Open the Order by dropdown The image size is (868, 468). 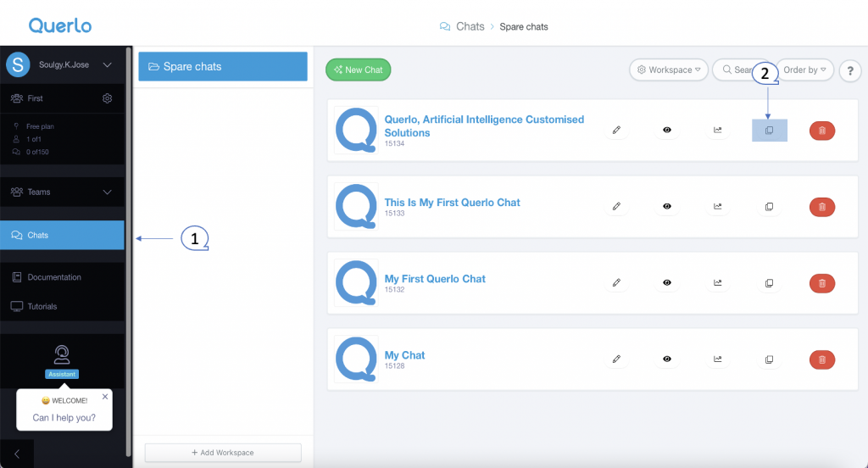[x=804, y=70]
